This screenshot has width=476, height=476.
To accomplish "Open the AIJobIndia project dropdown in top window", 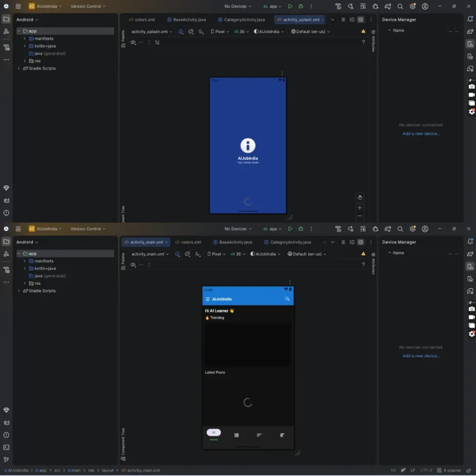I will tap(45, 6).
